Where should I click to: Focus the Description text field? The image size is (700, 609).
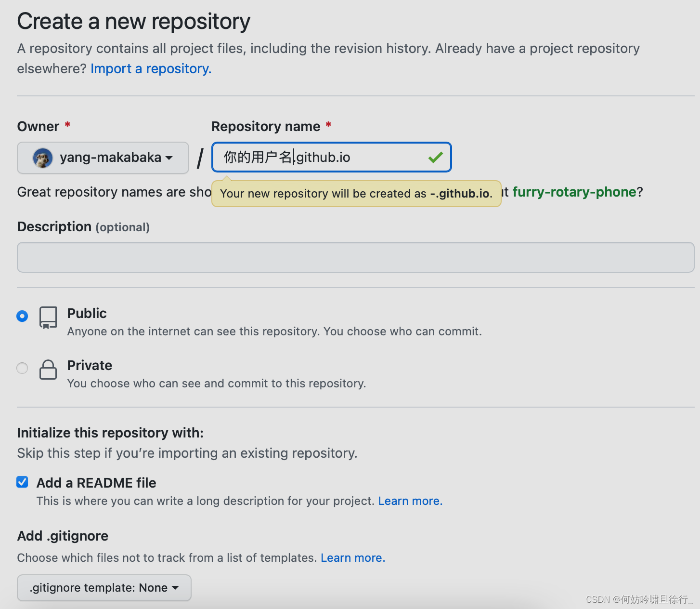coord(355,257)
